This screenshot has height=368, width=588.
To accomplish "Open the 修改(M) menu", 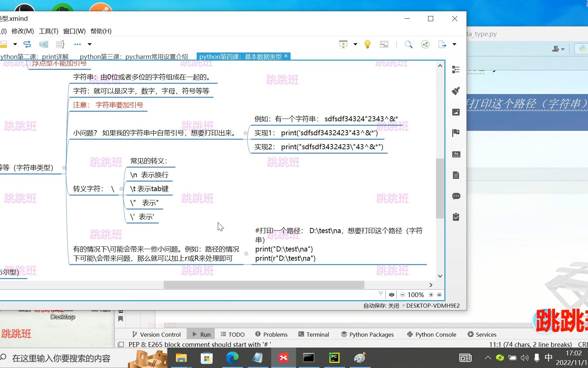I will tap(23, 31).
